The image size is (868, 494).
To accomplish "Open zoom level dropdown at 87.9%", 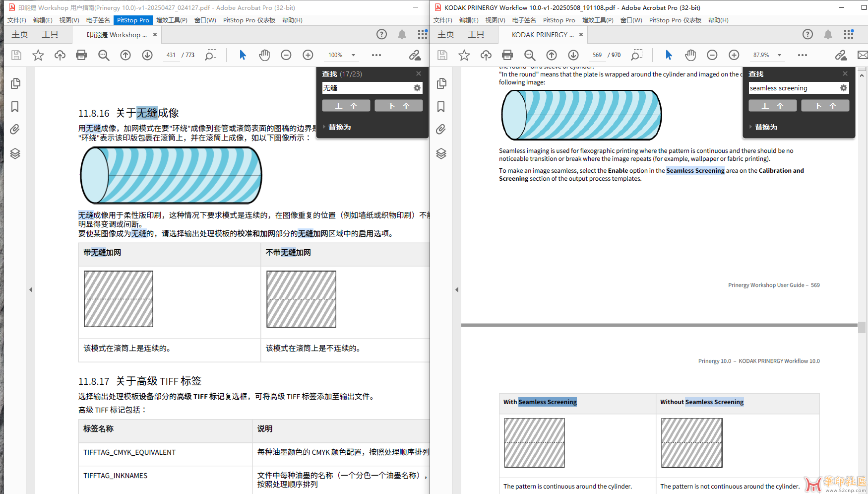I will coord(780,55).
